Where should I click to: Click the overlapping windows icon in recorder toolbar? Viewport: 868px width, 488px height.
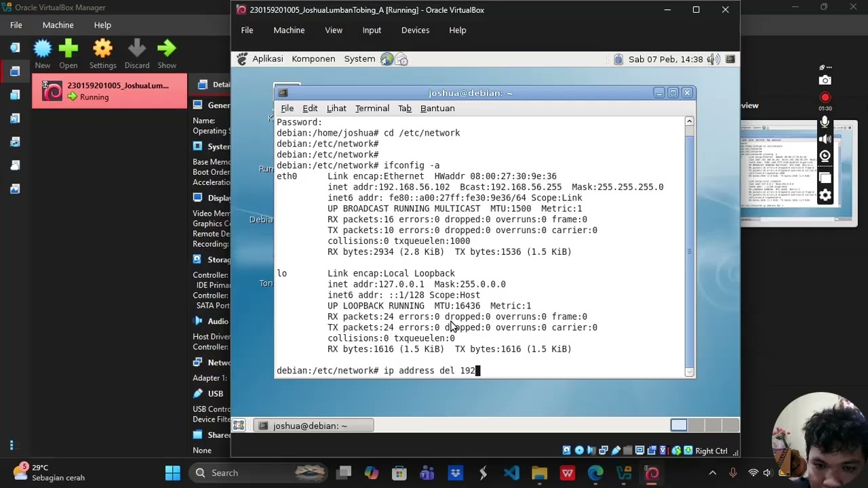[x=825, y=178]
